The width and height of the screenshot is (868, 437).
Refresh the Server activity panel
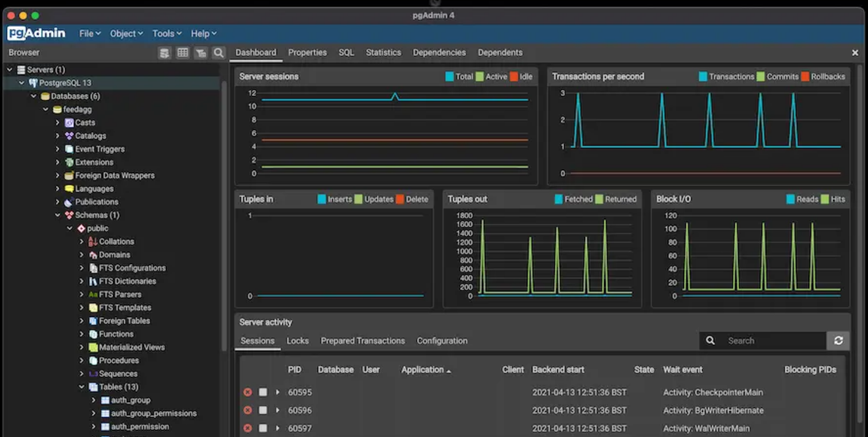point(838,340)
